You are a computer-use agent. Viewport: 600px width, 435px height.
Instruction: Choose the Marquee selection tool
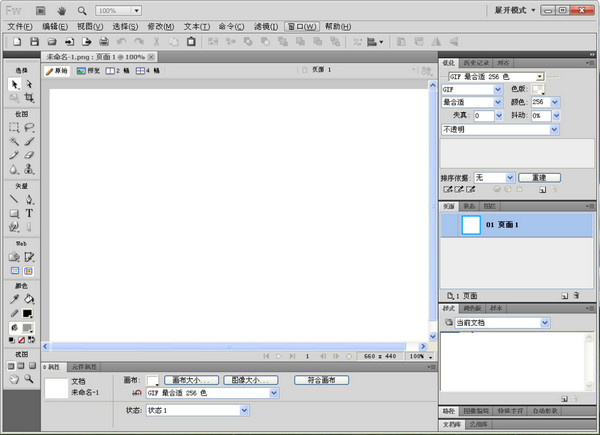(14, 128)
